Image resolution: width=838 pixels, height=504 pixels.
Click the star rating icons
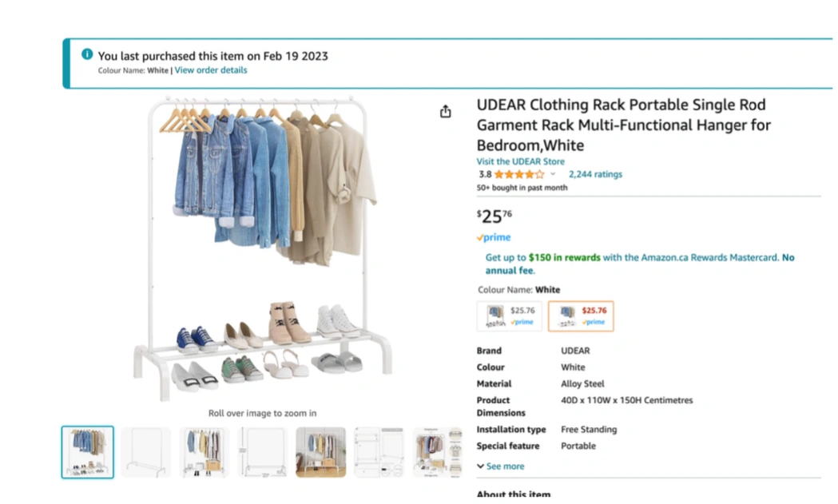pyautogui.click(x=519, y=174)
